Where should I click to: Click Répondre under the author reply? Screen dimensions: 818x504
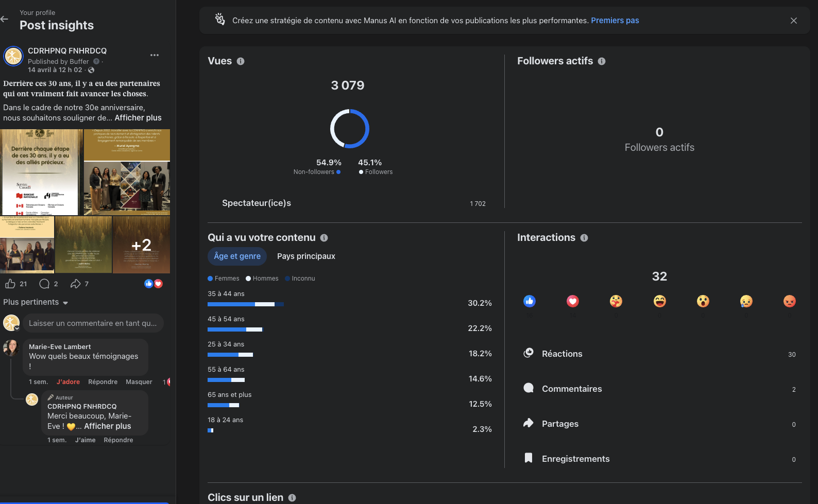click(118, 440)
